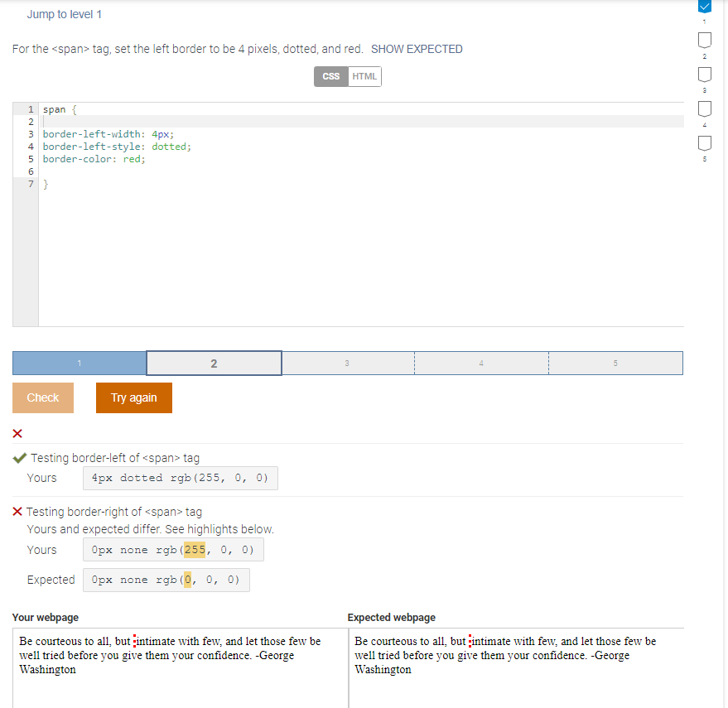The image size is (728, 708).
Task: Click the border-left-style: dotted code line
Action: [x=117, y=147]
